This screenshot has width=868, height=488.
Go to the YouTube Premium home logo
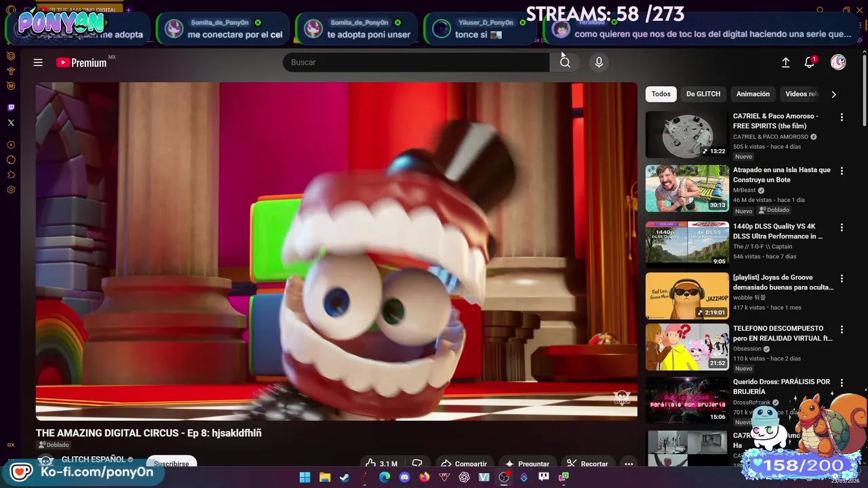point(82,62)
